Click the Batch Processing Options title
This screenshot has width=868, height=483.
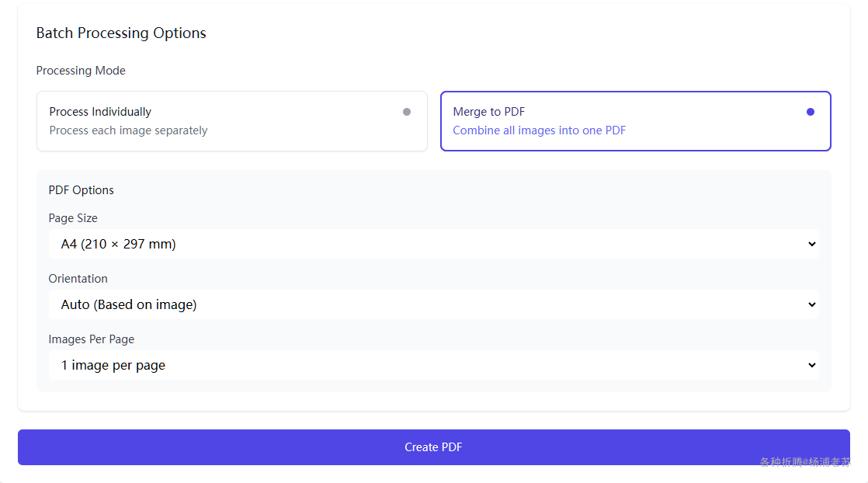pyautogui.click(x=121, y=33)
